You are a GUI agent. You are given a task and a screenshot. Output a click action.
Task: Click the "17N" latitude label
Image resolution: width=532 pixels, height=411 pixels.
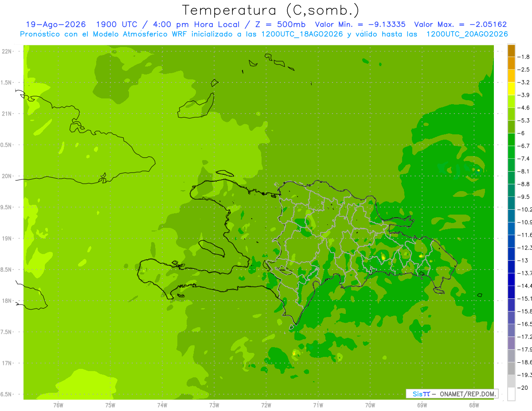tap(7, 363)
